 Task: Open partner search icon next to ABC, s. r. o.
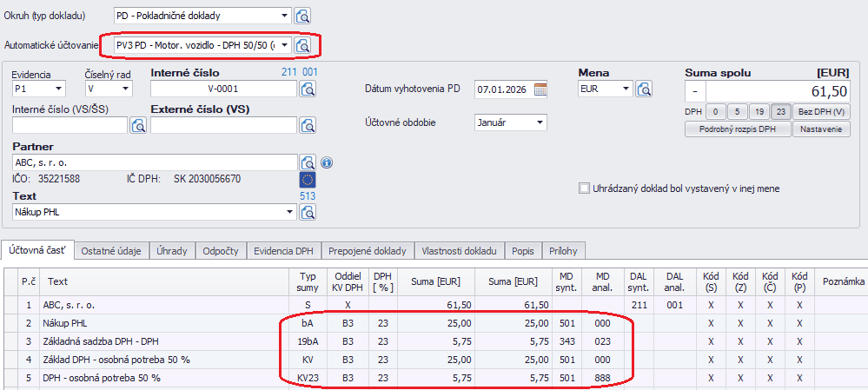coord(307,162)
